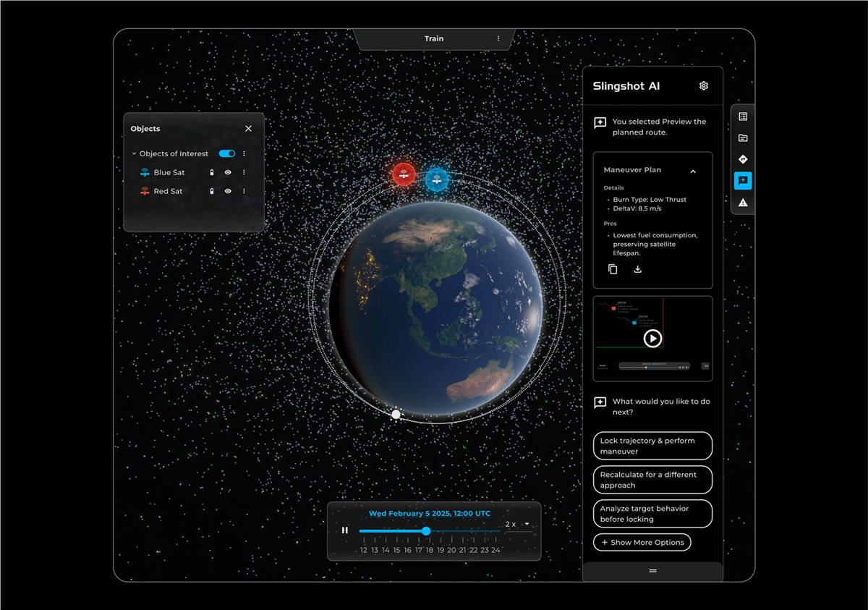Select the route directions sidebar icon
Viewport: 868px width, 610px height.
743,159
